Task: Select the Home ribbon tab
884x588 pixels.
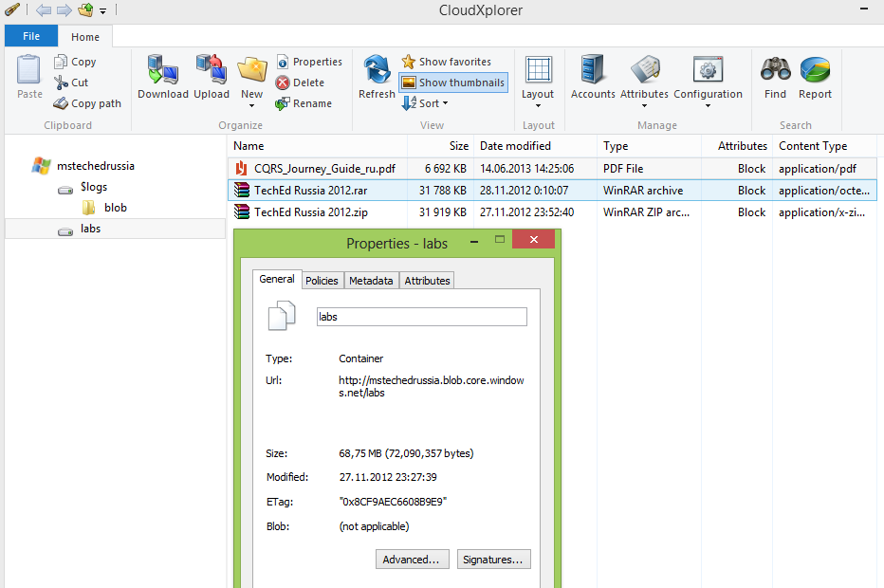Action: click(x=85, y=37)
